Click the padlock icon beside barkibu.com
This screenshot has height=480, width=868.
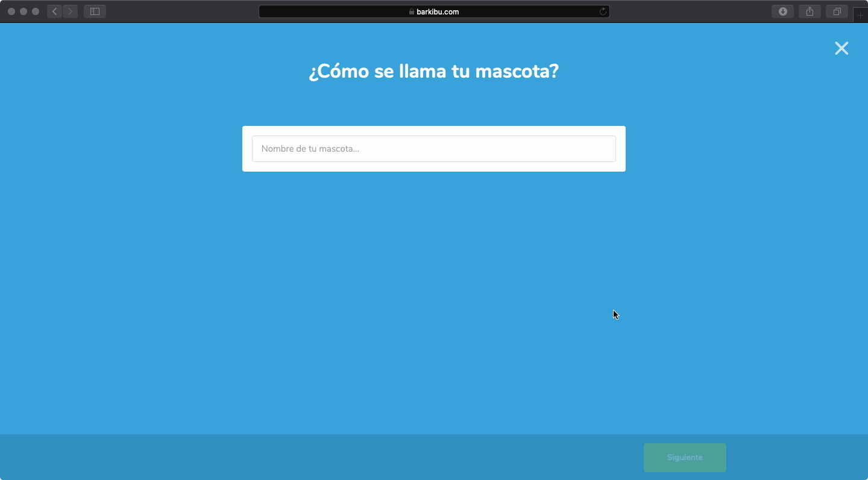[x=412, y=11]
